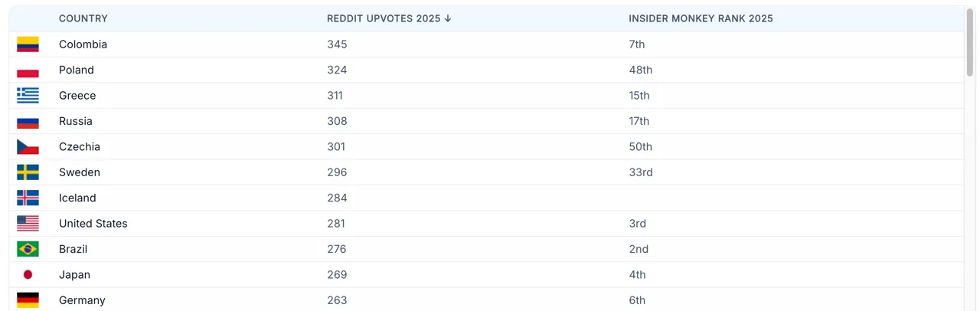Click the Colombia flag icon
Viewport: 980px width, 311px height.
click(x=28, y=44)
